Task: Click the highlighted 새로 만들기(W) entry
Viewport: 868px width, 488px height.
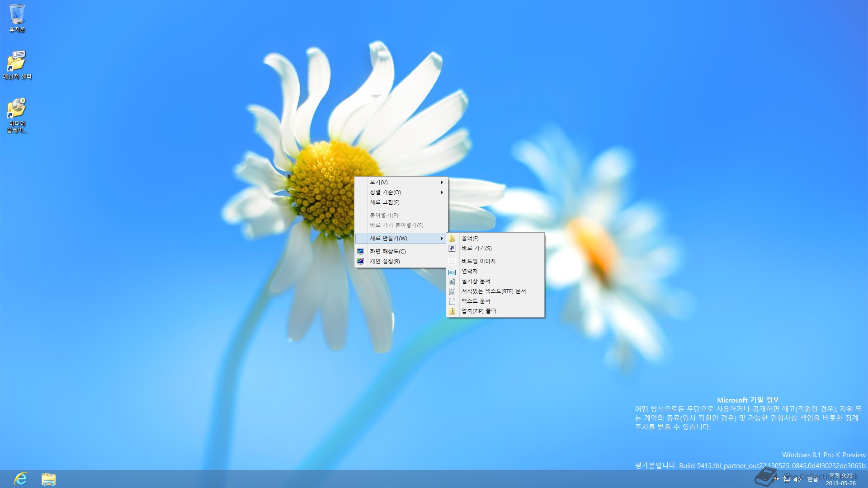Action: (x=401, y=238)
